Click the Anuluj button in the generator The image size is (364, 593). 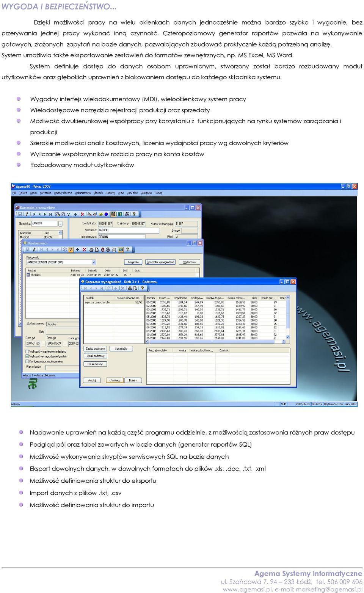point(92,380)
